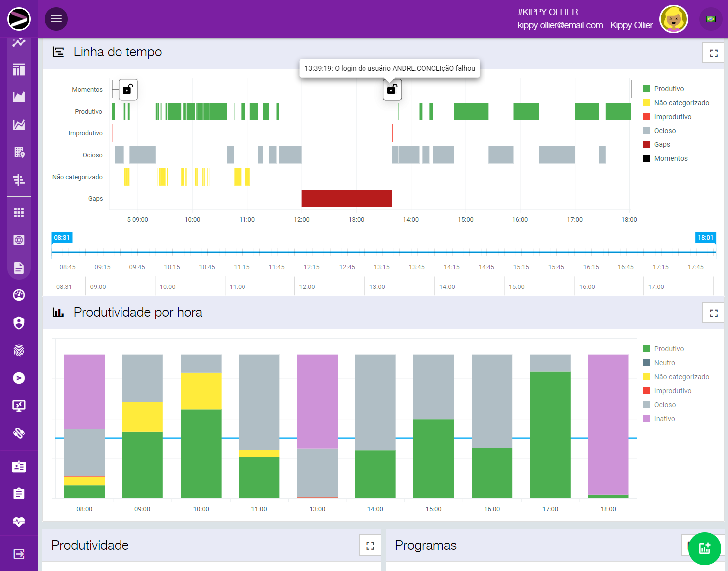Click the fingerprint icon in the sidebar
Viewport: 728px width, 571px height.
point(19,351)
